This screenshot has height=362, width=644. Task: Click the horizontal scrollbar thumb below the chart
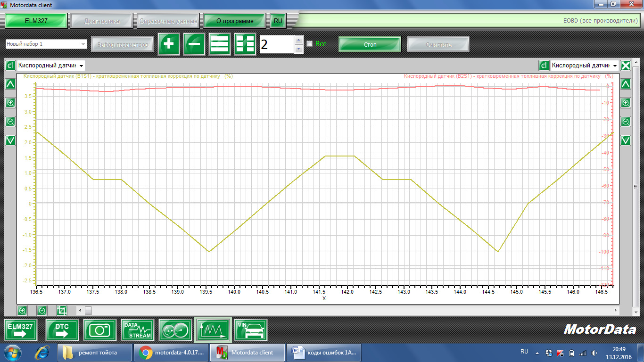[88, 311]
